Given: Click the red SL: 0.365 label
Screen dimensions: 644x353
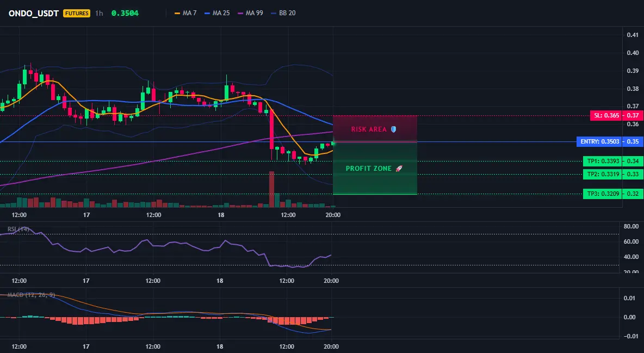Looking at the screenshot, I should (606, 115).
